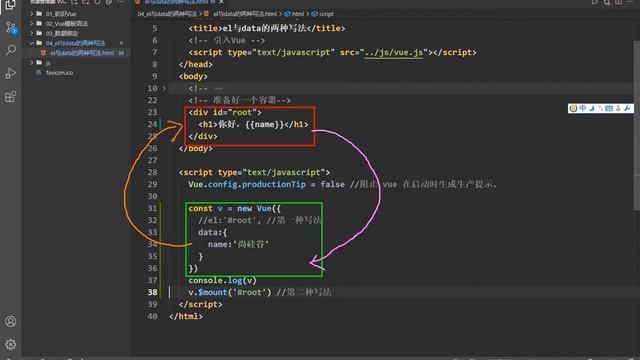
Task: Open the IME soft keyboard icon
Action: pyautogui.click(x=609, y=108)
